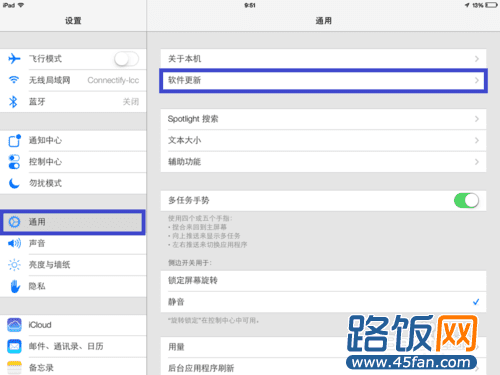Open iCloud settings
The image size is (500, 375).
(x=73, y=325)
